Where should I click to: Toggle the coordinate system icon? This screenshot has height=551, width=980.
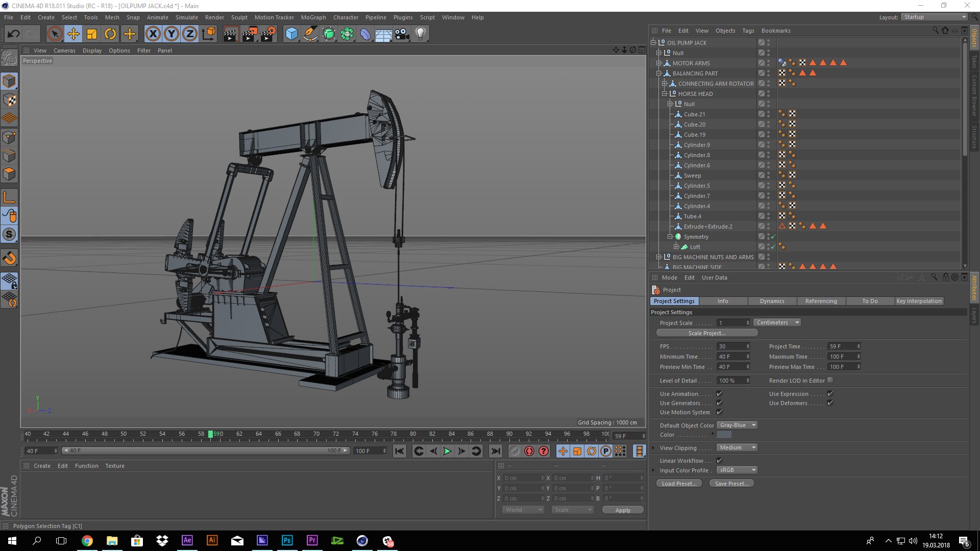click(x=209, y=34)
